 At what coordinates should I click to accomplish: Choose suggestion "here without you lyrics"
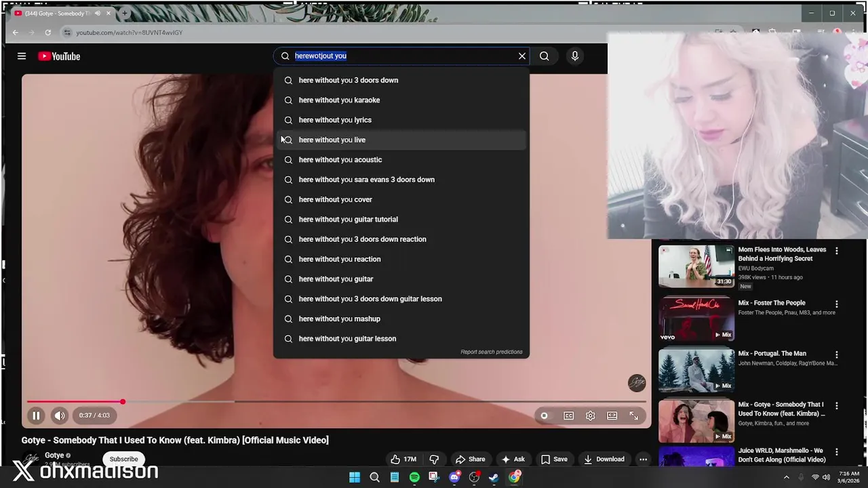[401, 120]
